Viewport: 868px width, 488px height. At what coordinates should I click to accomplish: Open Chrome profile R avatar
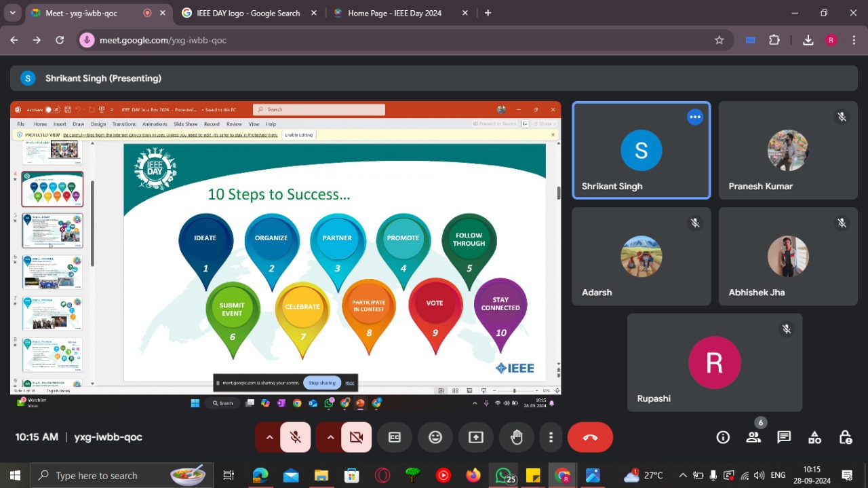click(831, 40)
